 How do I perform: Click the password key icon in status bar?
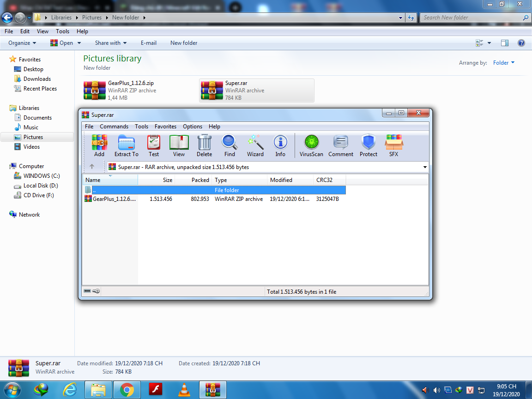tap(97, 291)
